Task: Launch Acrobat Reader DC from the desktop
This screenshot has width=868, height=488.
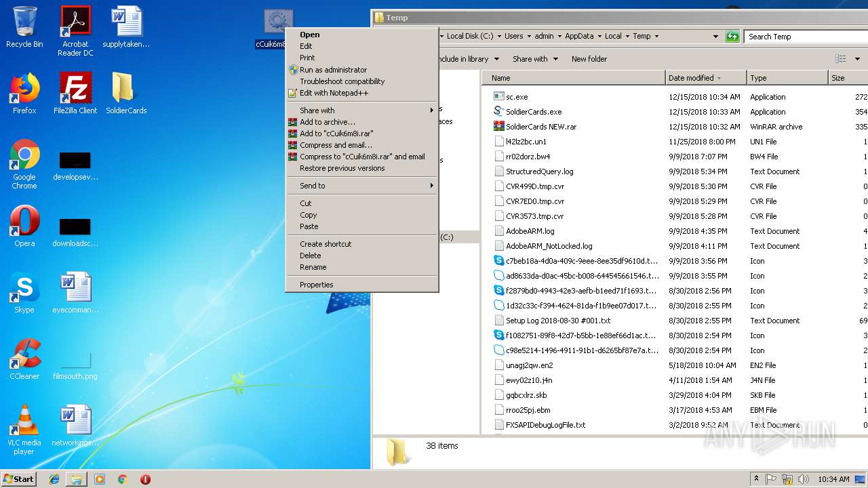Action: tap(75, 31)
